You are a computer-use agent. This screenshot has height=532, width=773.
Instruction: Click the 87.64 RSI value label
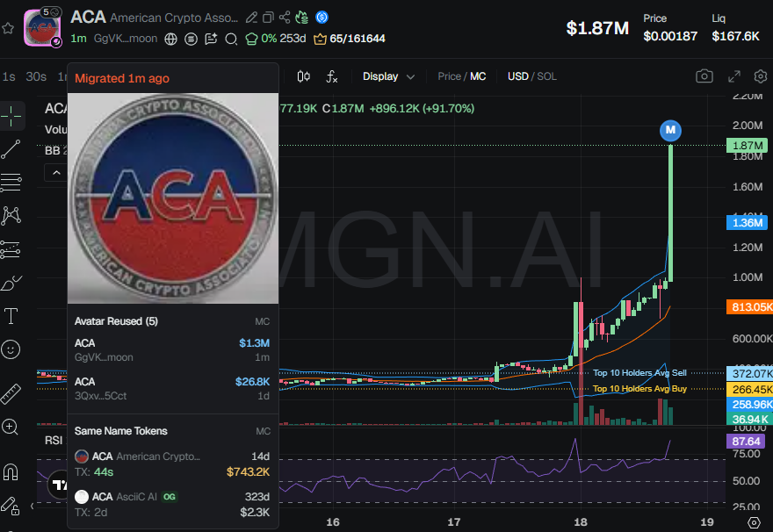(746, 441)
